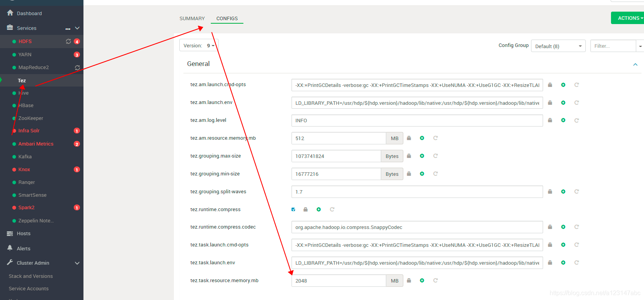The height and width of the screenshot is (300, 644).
Task: Toggle the tez.runtime.compress checkbox
Action: point(293,209)
